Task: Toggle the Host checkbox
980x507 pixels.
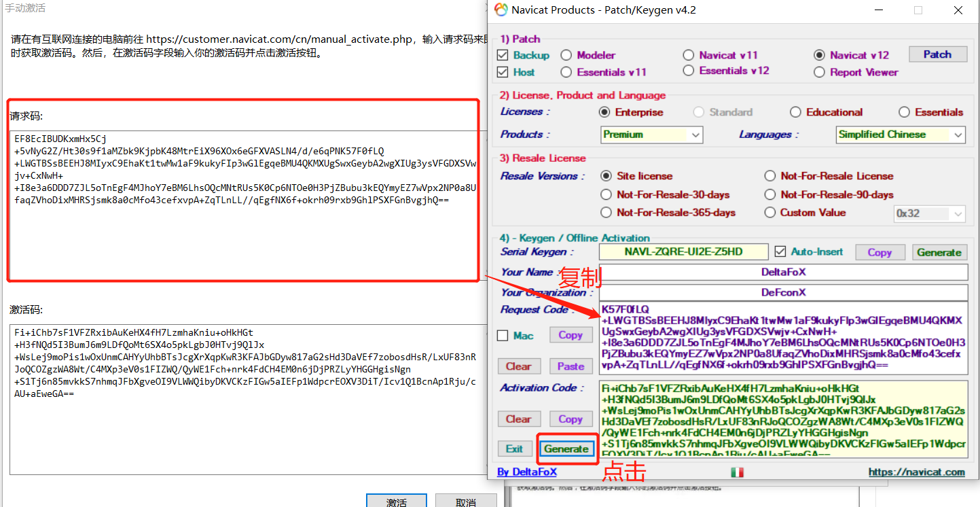Action: pos(503,72)
